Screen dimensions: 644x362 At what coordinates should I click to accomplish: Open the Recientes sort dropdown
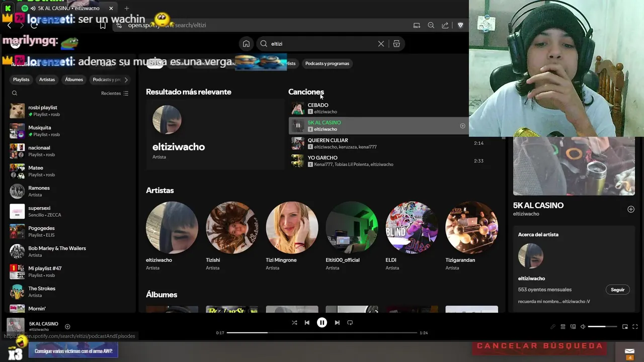pos(115,93)
